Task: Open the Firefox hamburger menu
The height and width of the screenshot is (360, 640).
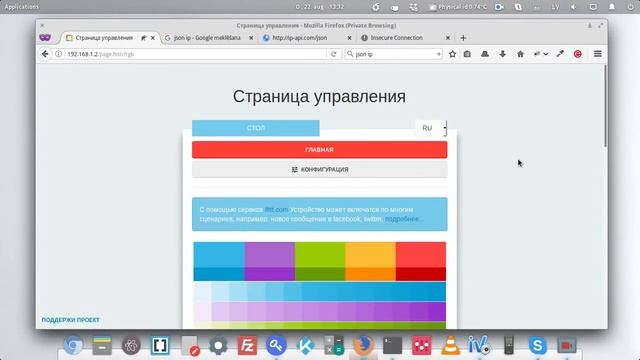Action: click(x=598, y=54)
